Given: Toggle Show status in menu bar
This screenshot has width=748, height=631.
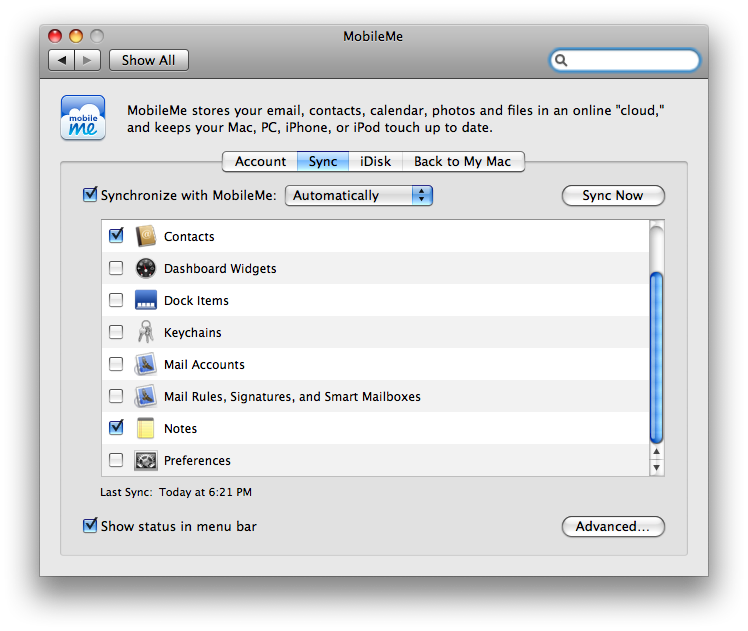Looking at the screenshot, I should 90,526.
